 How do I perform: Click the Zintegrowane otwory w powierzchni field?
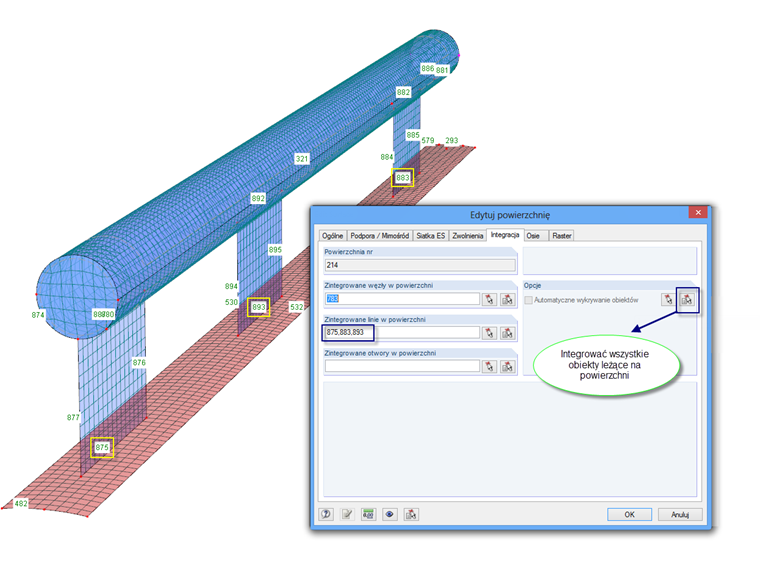pyautogui.click(x=402, y=366)
